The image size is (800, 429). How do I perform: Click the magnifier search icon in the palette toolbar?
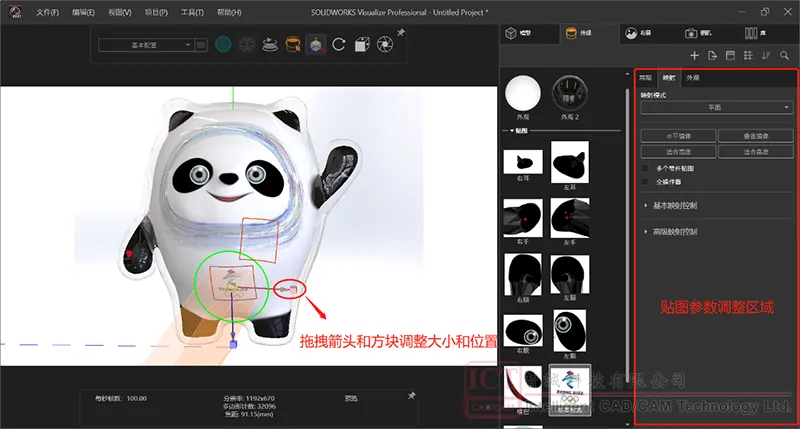(784, 56)
